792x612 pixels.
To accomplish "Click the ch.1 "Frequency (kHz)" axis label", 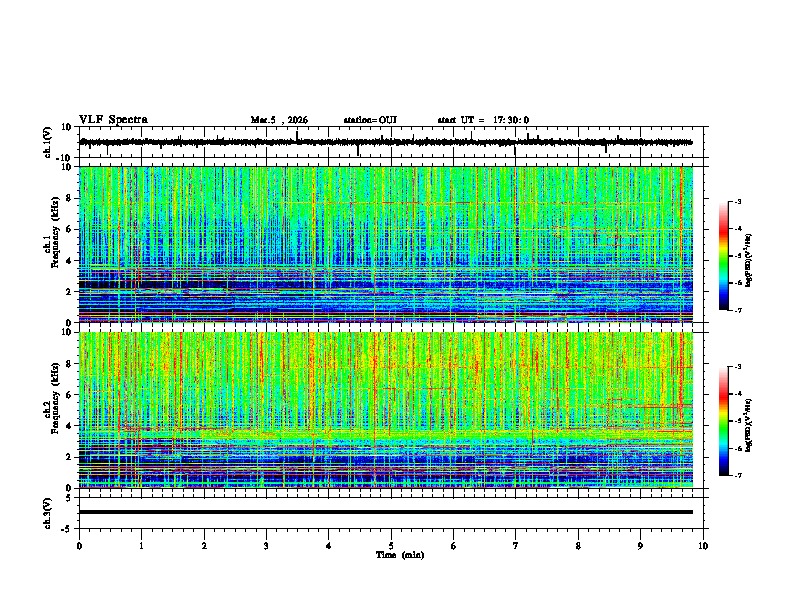I will 55,233.
